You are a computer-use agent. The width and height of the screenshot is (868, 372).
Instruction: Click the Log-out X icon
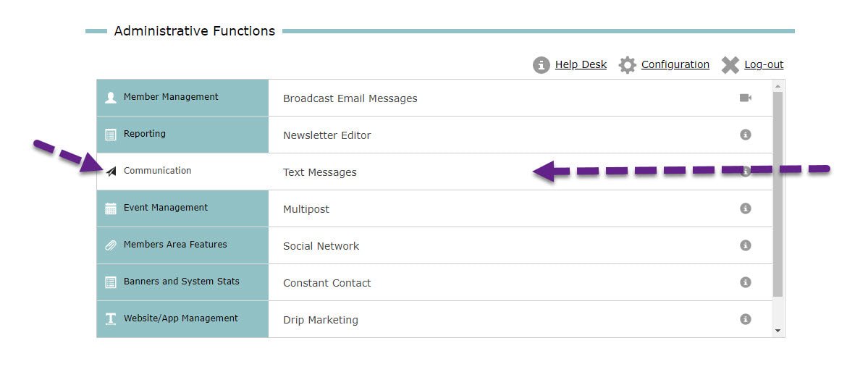pos(730,64)
